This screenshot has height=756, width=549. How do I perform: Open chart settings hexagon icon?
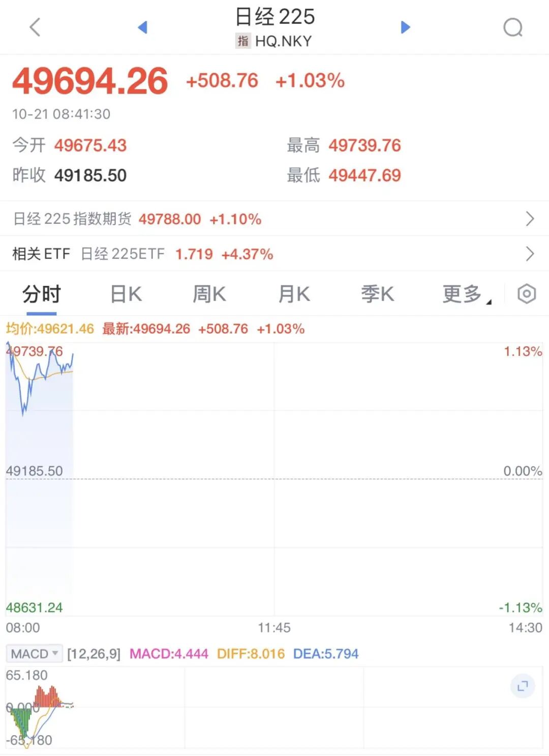(527, 294)
